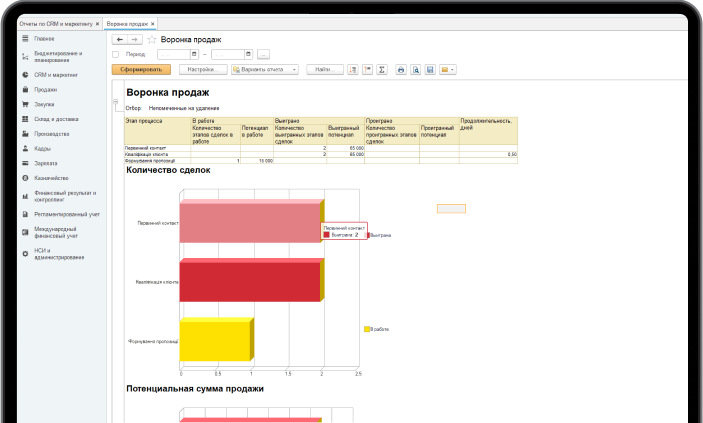Image resolution: width=703 pixels, height=423 pixels.
Task: Click the Кадры person icon
Action: pos(25,148)
